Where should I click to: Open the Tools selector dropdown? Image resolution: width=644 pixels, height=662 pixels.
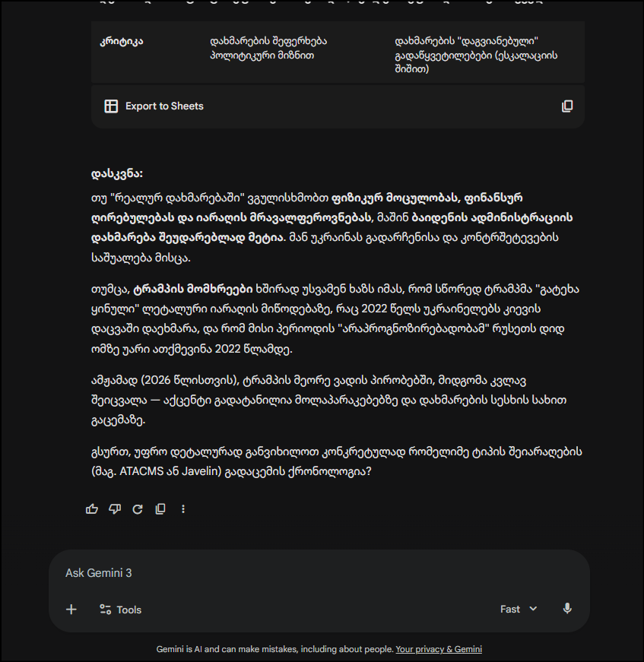120,609
